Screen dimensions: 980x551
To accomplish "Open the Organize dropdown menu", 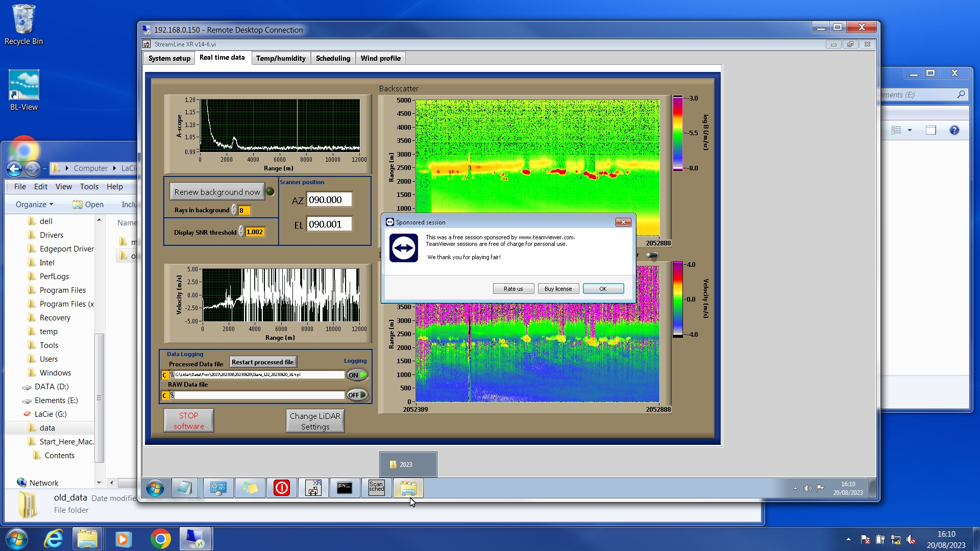I will 34,205.
